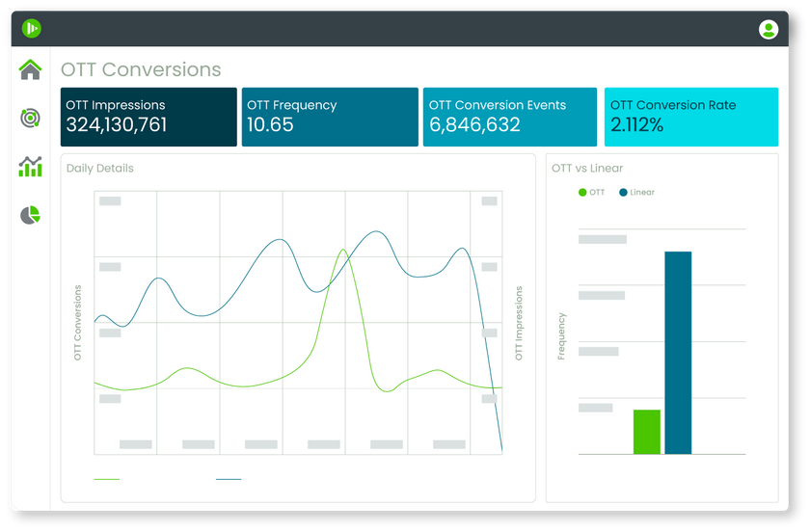Click the OTT Conversions page heading

click(141, 69)
